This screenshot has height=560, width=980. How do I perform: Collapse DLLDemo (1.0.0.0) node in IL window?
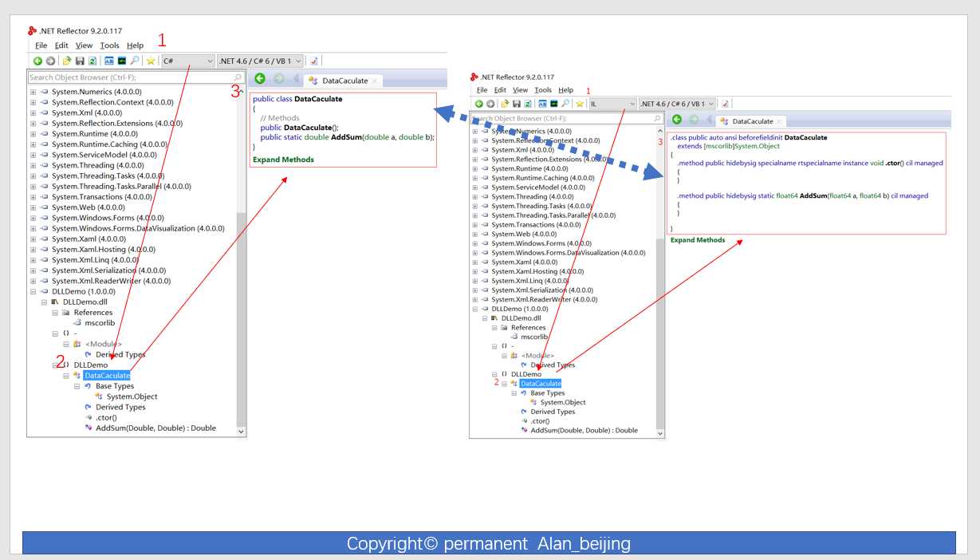(474, 309)
